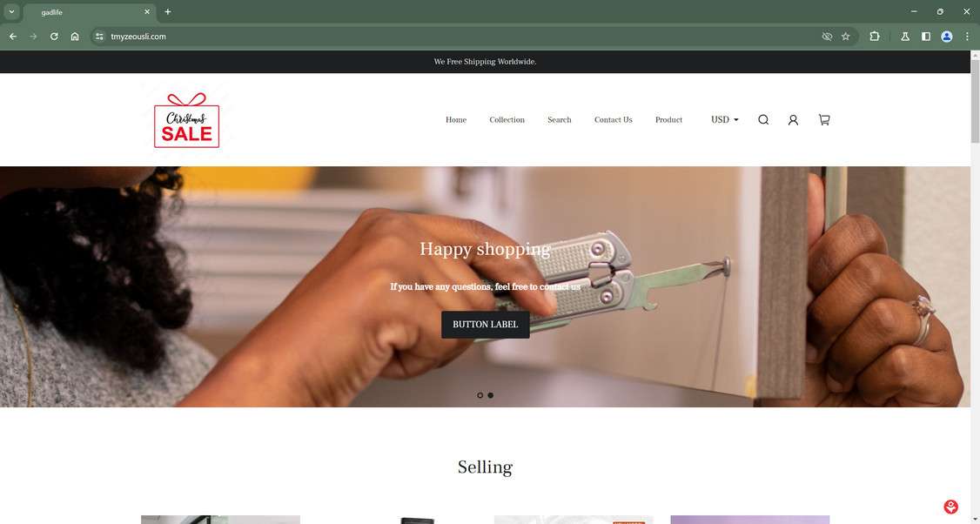This screenshot has width=980, height=524.
Task: Click the Christmas Sale logo
Action: (187, 120)
